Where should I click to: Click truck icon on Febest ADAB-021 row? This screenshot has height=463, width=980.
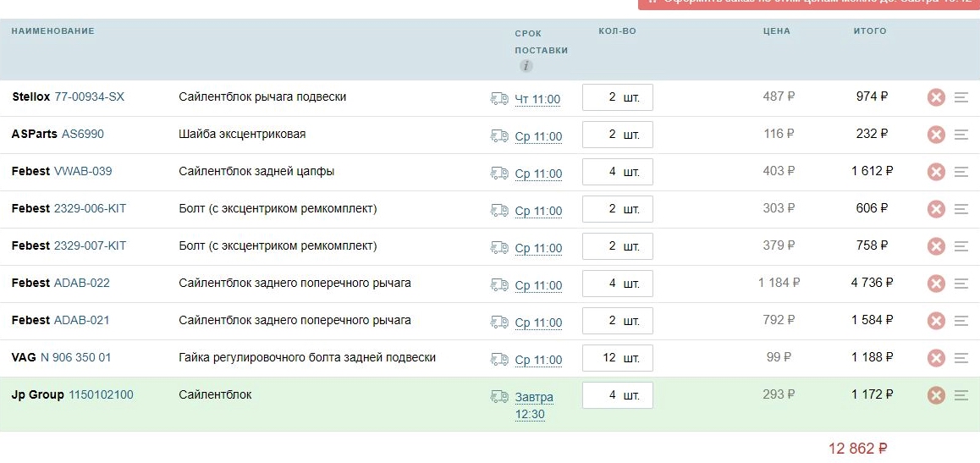499,322
